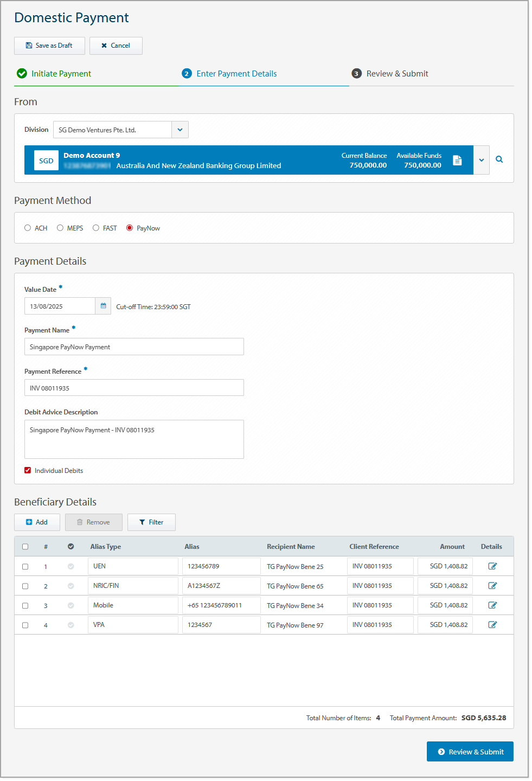Screen dimensions: 532x781
Task: Click the search icon on the account row
Action: (x=499, y=159)
